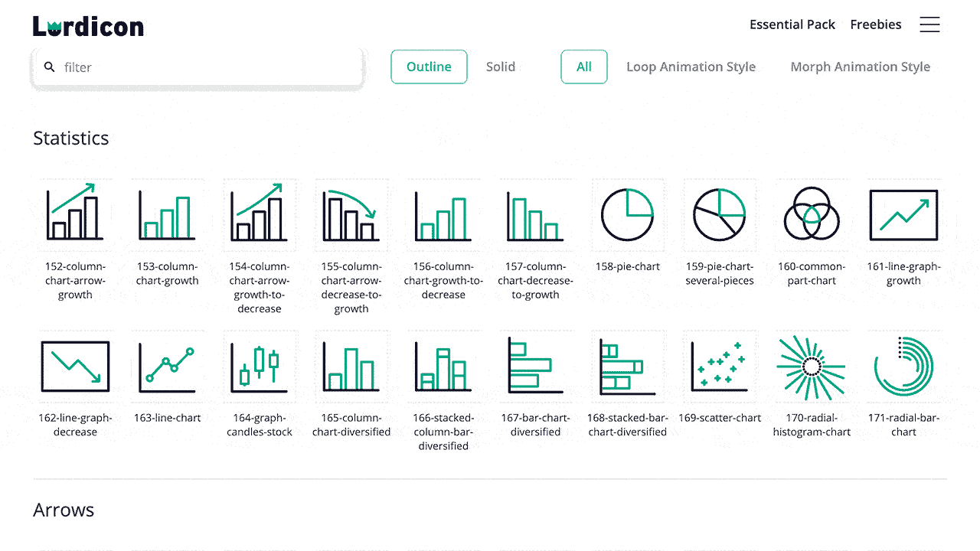Go to the Freebies page

pos(876,24)
